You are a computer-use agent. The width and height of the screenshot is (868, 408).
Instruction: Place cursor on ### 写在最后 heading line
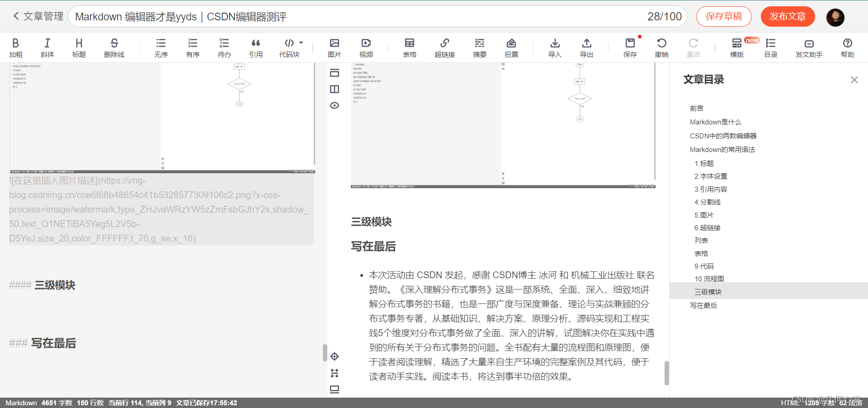[x=42, y=343]
